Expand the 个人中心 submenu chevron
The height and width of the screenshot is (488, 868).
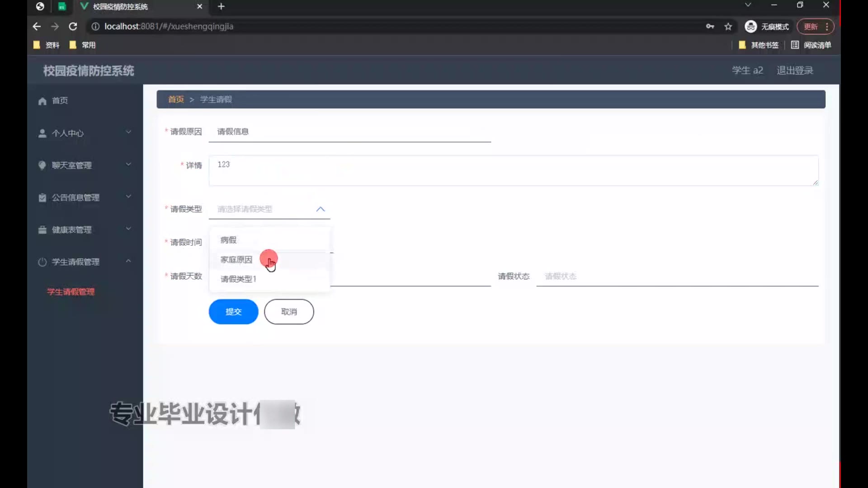click(x=128, y=132)
